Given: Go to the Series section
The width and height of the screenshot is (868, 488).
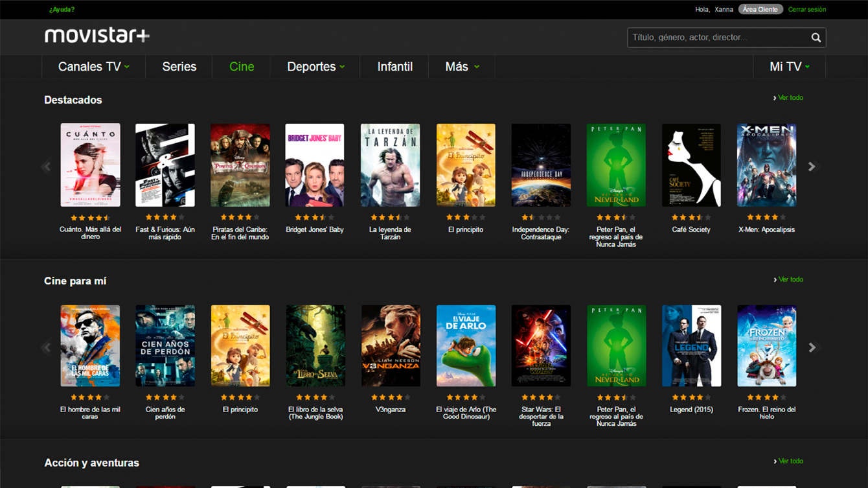Looking at the screenshot, I should [179, 67].
